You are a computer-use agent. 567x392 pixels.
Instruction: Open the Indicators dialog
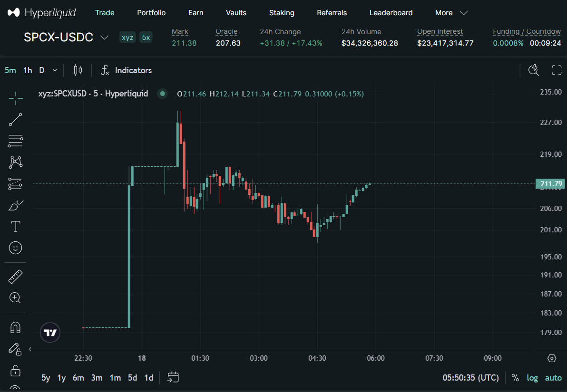[127, 70]
